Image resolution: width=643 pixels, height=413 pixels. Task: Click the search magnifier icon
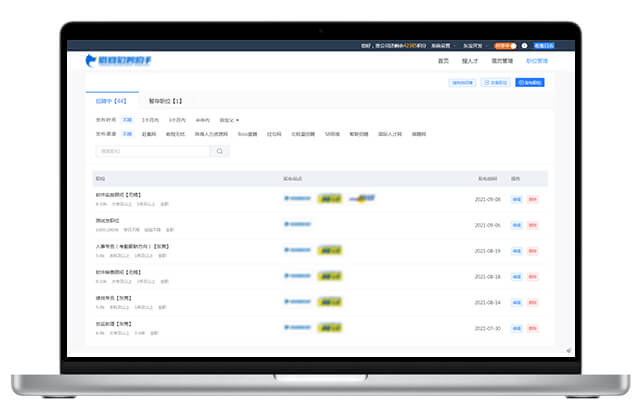[220, 151]
